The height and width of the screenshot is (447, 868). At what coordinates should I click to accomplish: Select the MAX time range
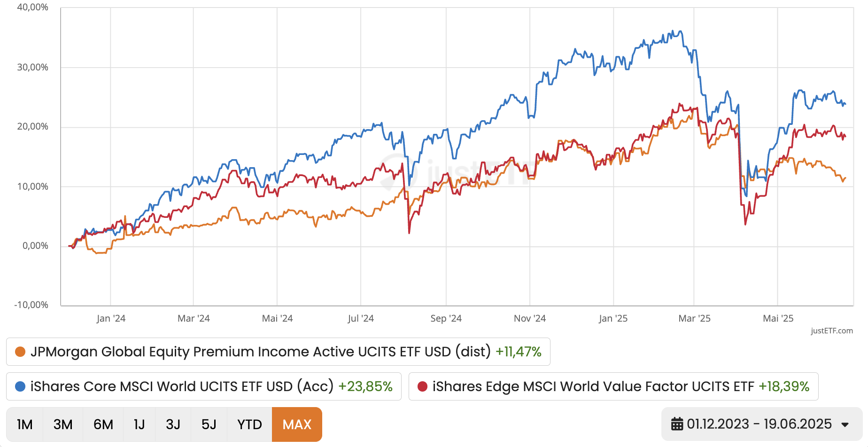point(297,424)
